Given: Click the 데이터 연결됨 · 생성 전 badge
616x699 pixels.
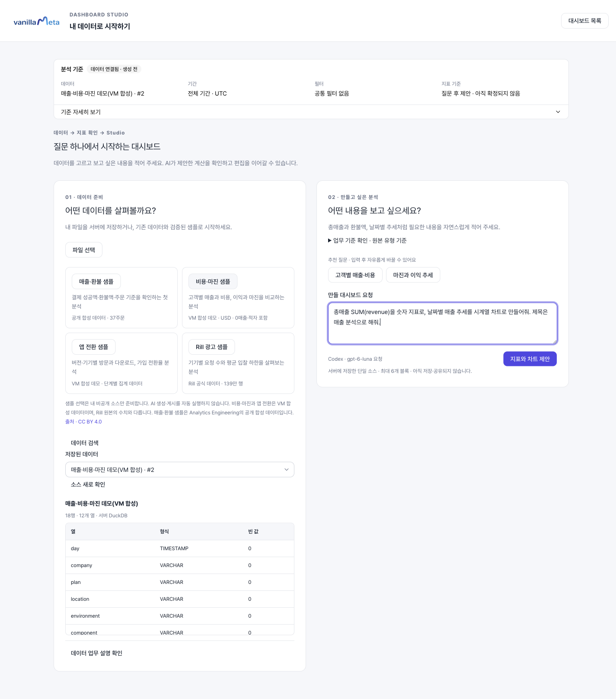Looking at the screenshot, I should tap(114, 69).
